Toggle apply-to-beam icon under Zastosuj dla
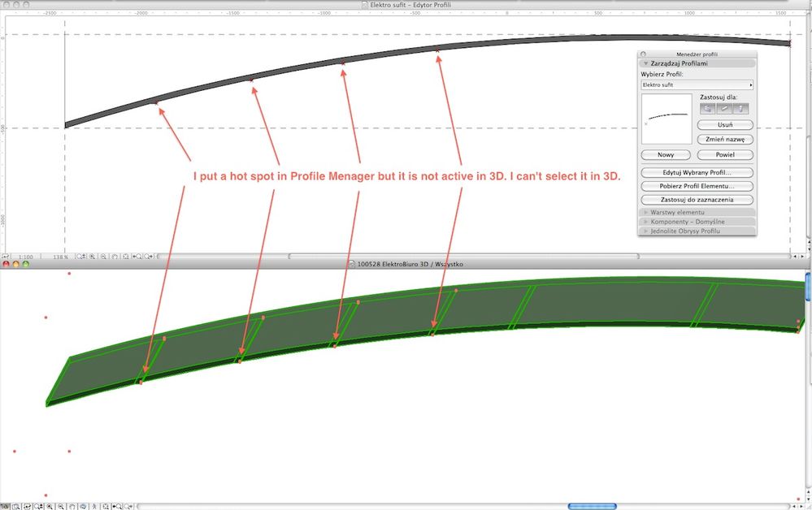Screen dimensions: 812x510 (724, 109)
